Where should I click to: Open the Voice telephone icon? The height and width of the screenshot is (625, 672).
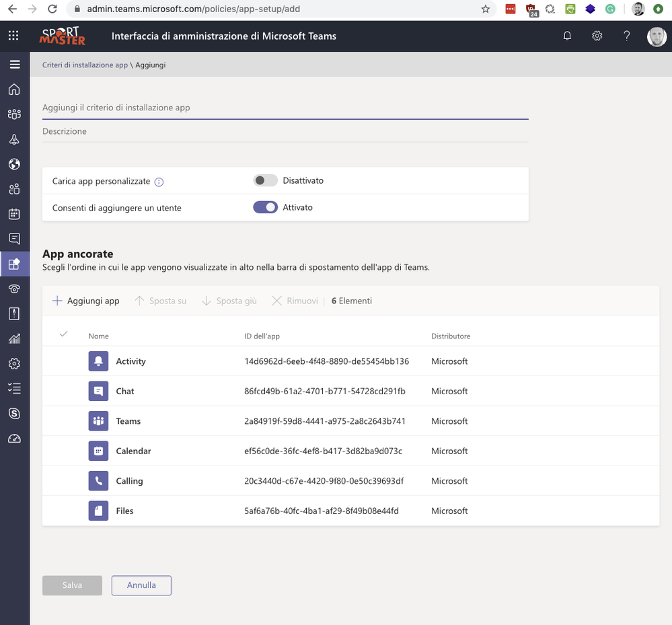(x=14, y=289)
